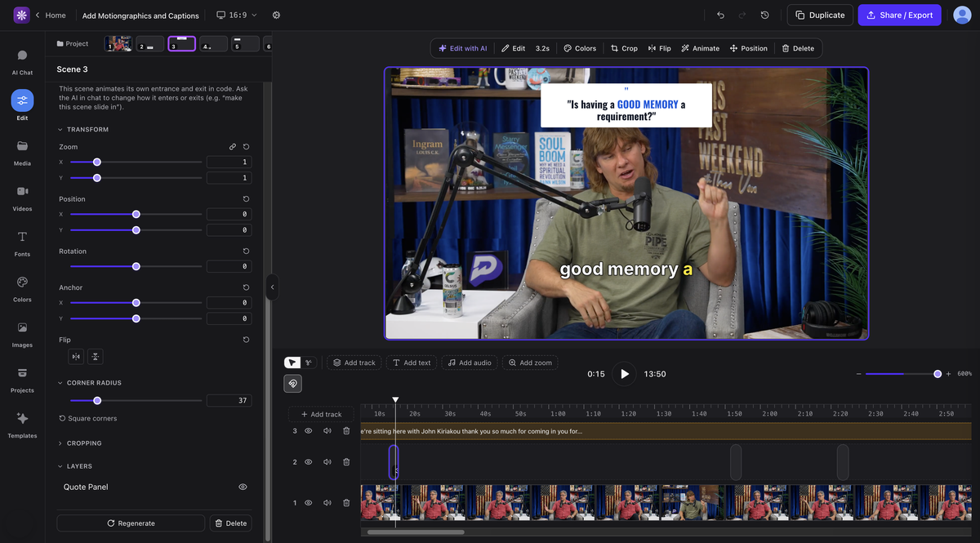Viewport: 980px width, 543px height.
Task: Reset the Flip setting
Action: pyautogui.click(x=247, y=340)
